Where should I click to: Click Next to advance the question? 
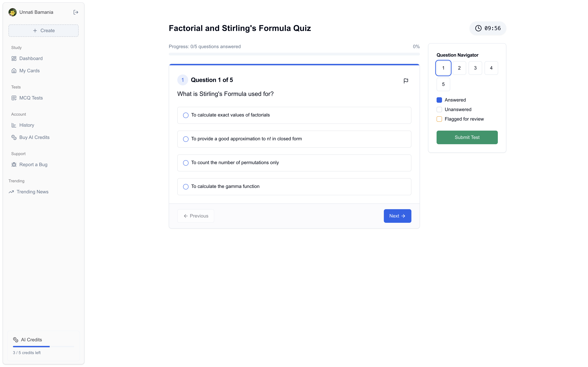point(397,216)
